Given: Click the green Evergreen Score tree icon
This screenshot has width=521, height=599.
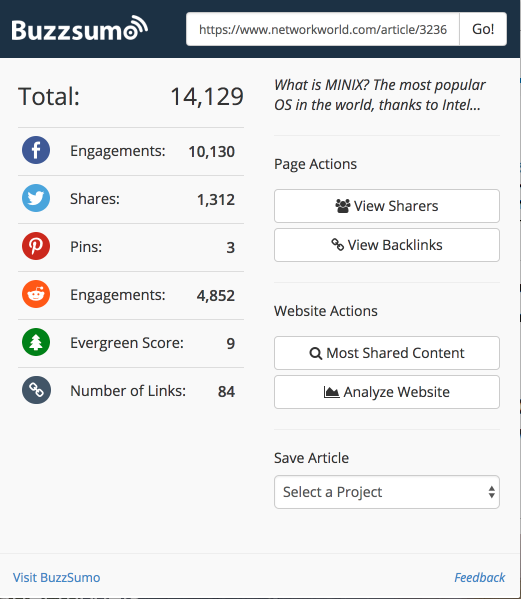Looking at the screenshot, I should (36, 342).
